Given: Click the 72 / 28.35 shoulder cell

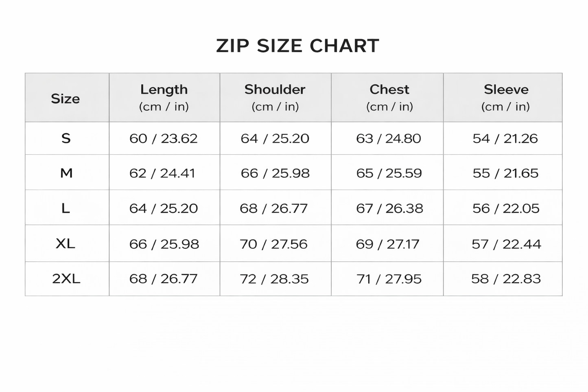Looking at the screenshot, I should coord(274,279).
